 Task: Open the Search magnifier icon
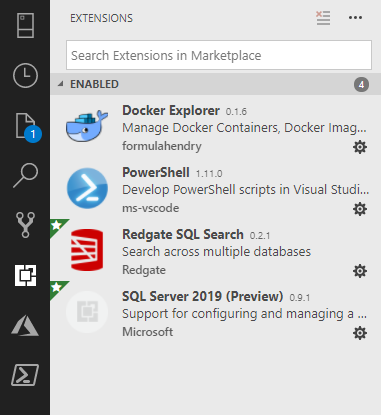[x=25, y=175]
